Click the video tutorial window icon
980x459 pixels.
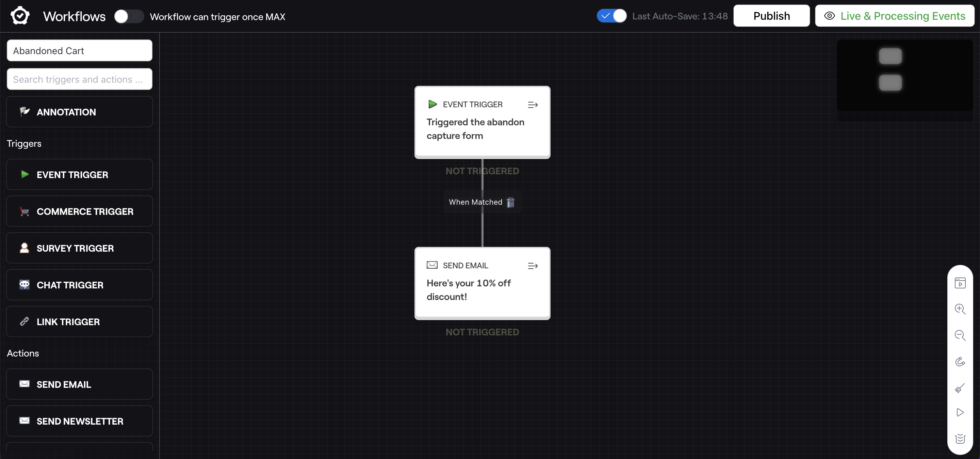pyautogui.click(x=960, y=283)
